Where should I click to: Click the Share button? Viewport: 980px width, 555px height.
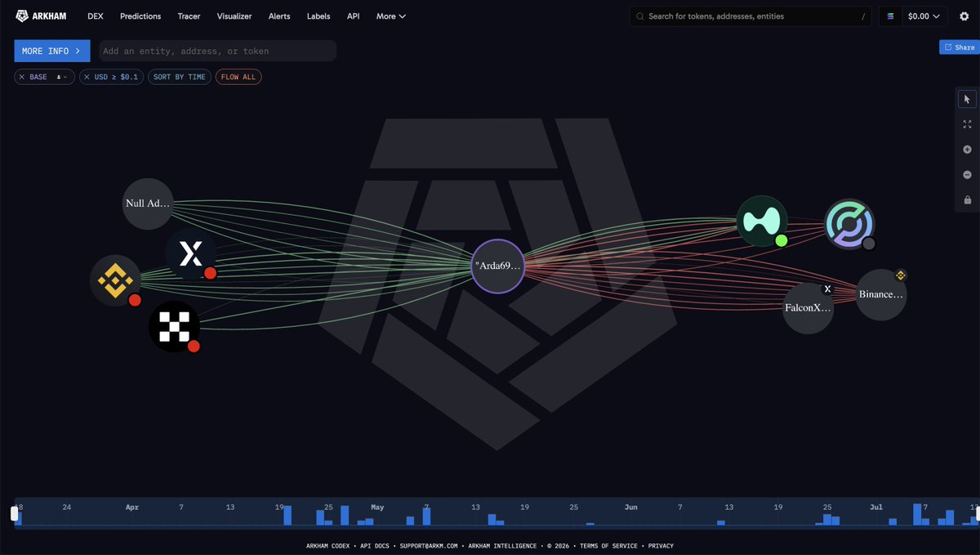tap(960, 47)
